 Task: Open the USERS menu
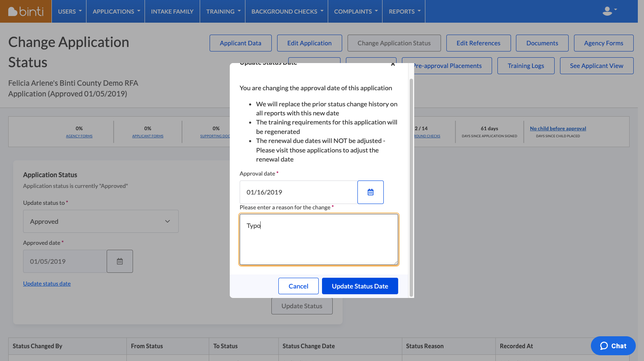coord(70,12)
